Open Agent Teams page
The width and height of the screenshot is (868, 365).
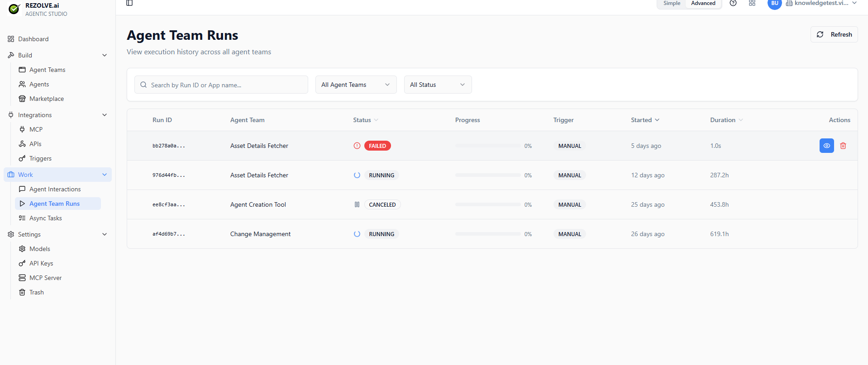point(47,70)
